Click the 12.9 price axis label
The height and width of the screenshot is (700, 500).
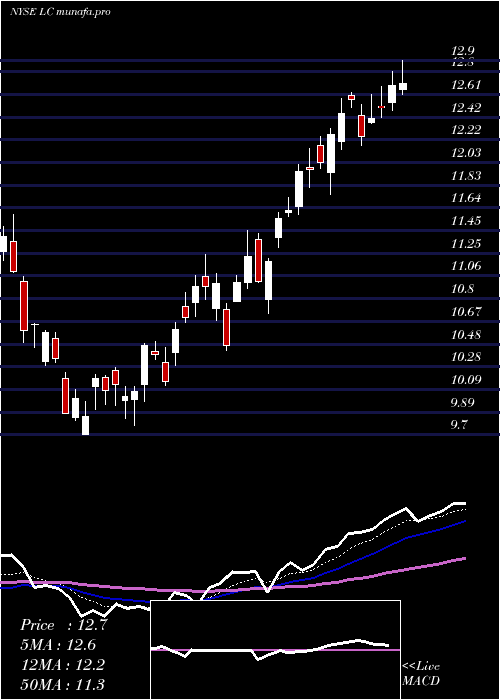pos(463,51)
